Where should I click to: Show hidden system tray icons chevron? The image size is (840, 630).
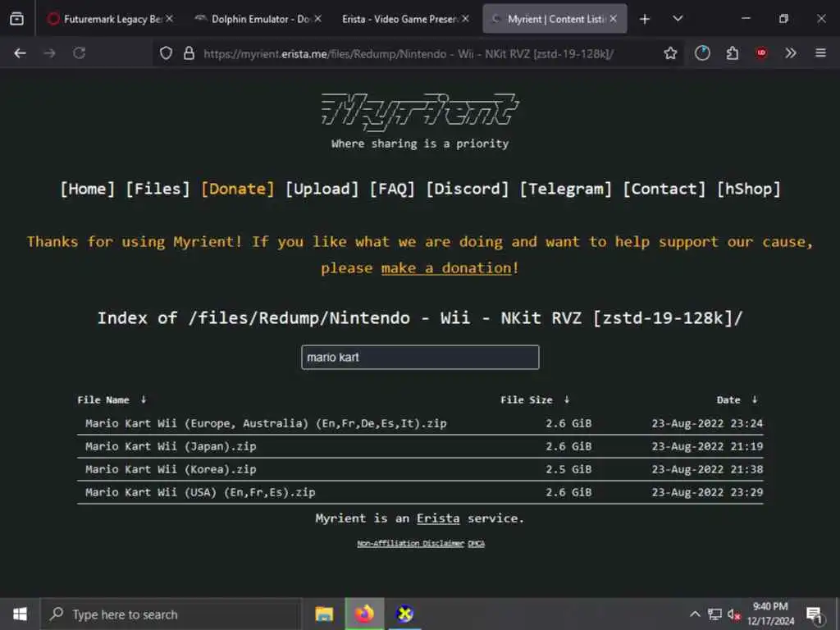(695, 614)
